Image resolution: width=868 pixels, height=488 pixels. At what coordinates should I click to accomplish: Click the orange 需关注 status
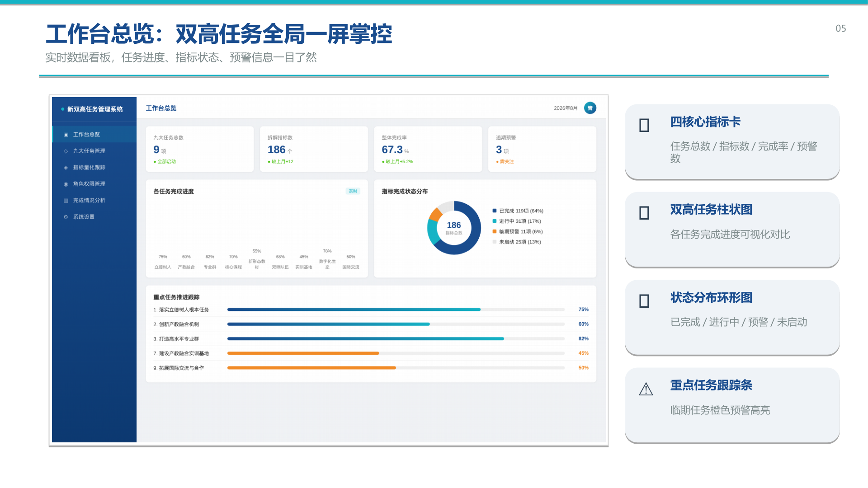point(507,162)
